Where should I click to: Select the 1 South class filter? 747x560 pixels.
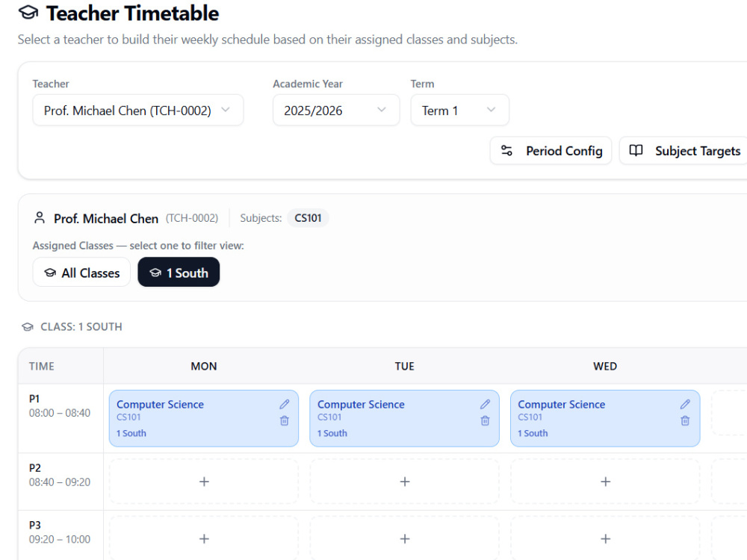pos(179,273)
